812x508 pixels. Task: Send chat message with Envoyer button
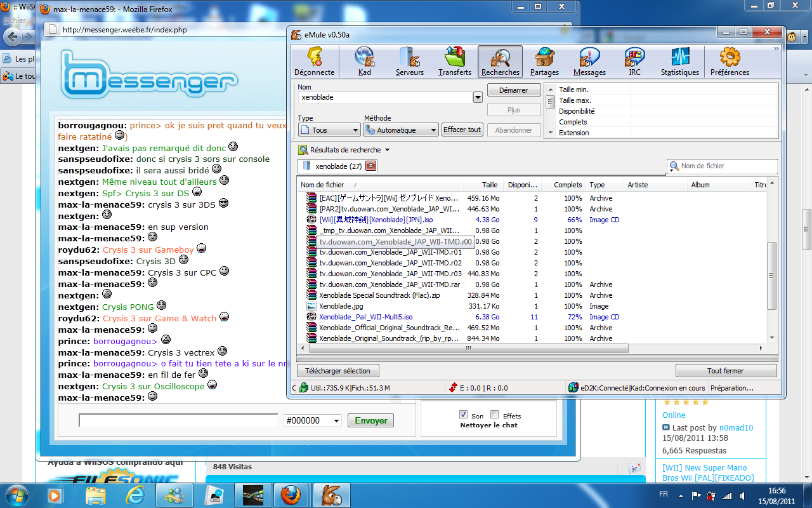pos(370,420)
